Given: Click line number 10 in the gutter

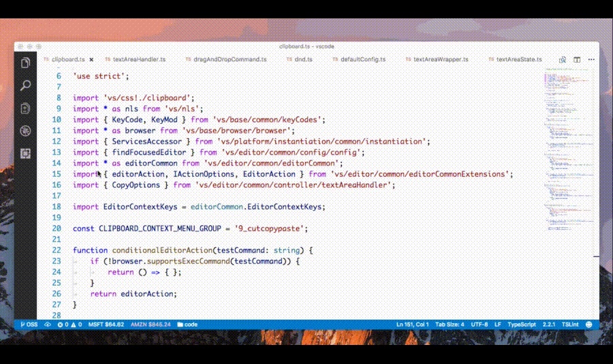Looking at the screenshot, I should pos(57,120).
